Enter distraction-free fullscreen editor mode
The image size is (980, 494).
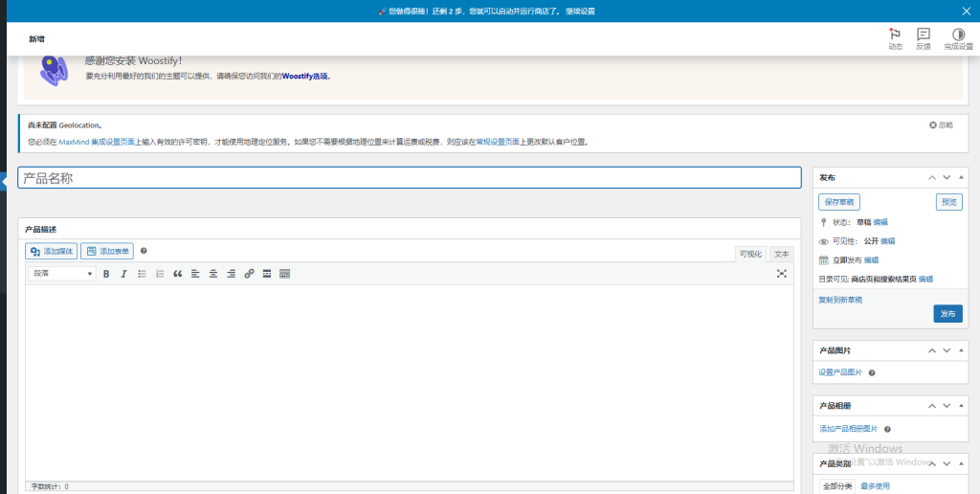point(782,274)
